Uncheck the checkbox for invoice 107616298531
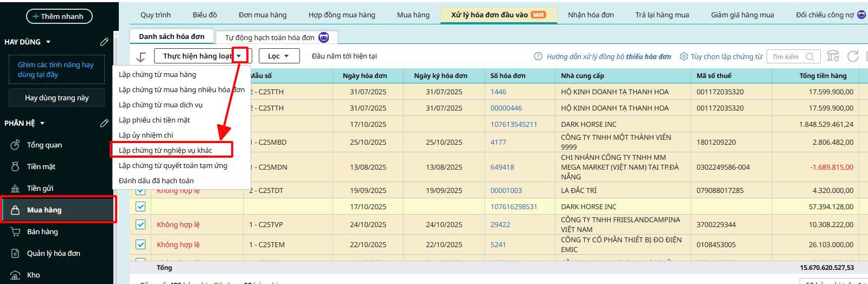Screen dimensions: 868x284 141,206
